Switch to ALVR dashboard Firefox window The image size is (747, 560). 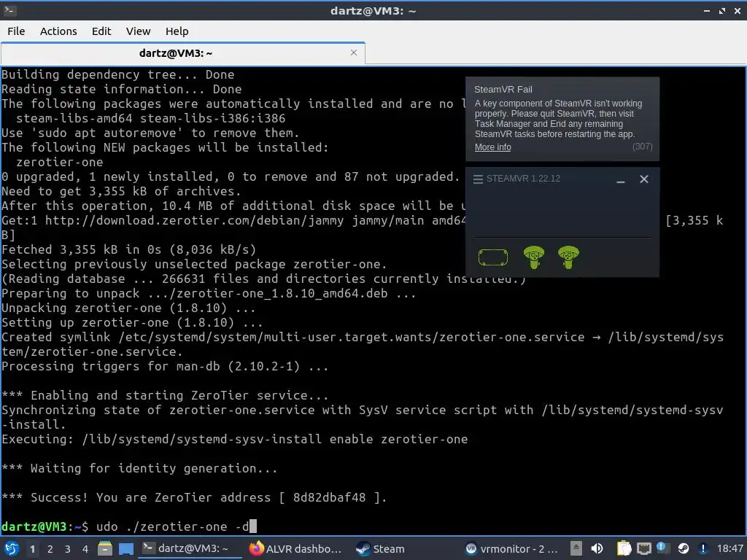tap(296, 548)
